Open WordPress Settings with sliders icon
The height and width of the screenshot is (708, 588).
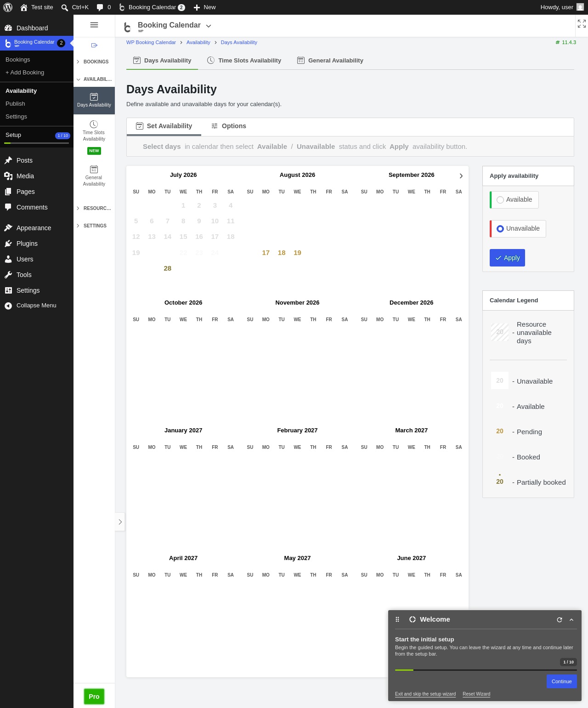click(37, 290)
